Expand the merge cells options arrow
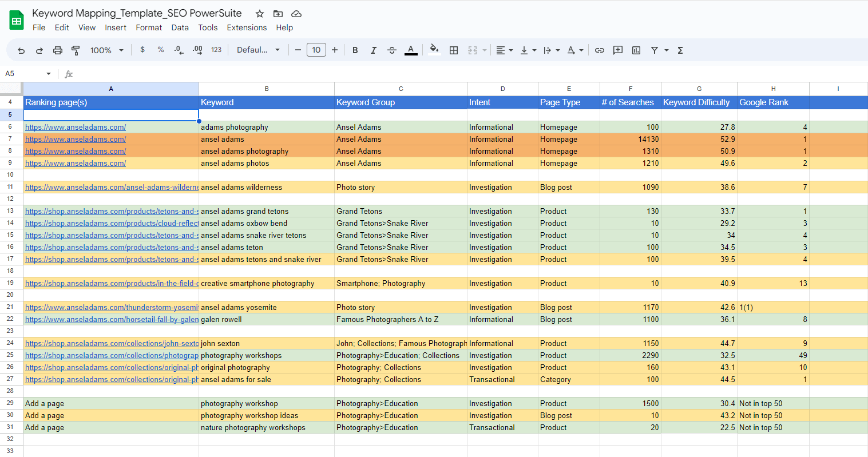Image resolution: width=868 pixels, height=457 pixels. click(484, 50)
